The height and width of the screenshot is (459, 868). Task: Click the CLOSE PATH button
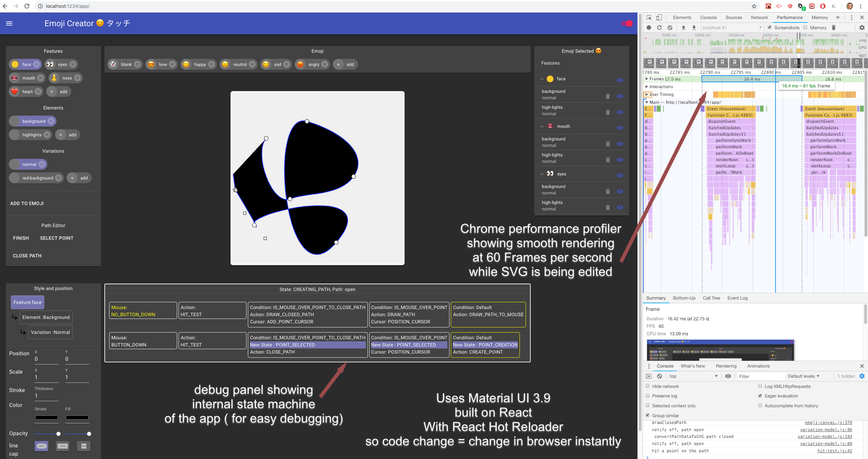pyautogui.click(x=27, y=256)
